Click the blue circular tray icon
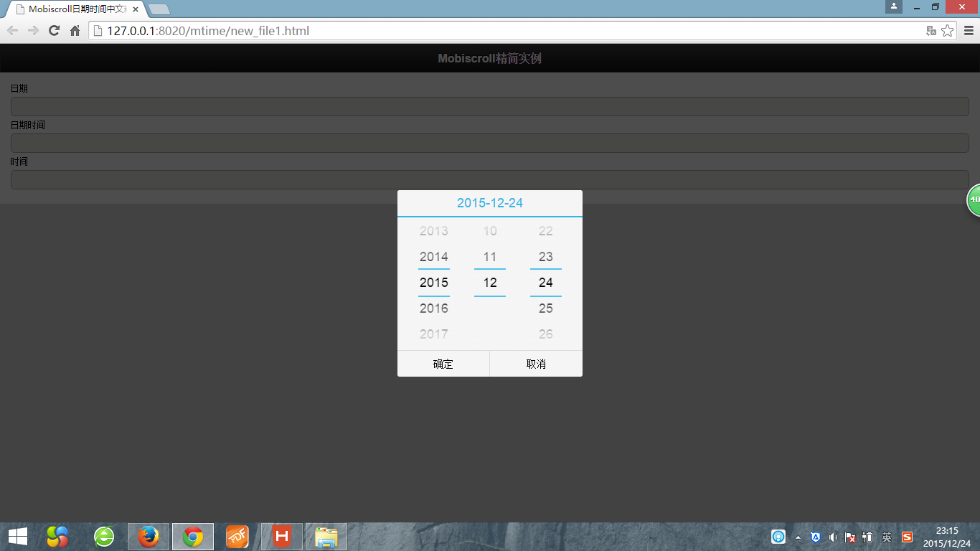The image size is (980, 551). pyautogui.click(x=778, y=537)
